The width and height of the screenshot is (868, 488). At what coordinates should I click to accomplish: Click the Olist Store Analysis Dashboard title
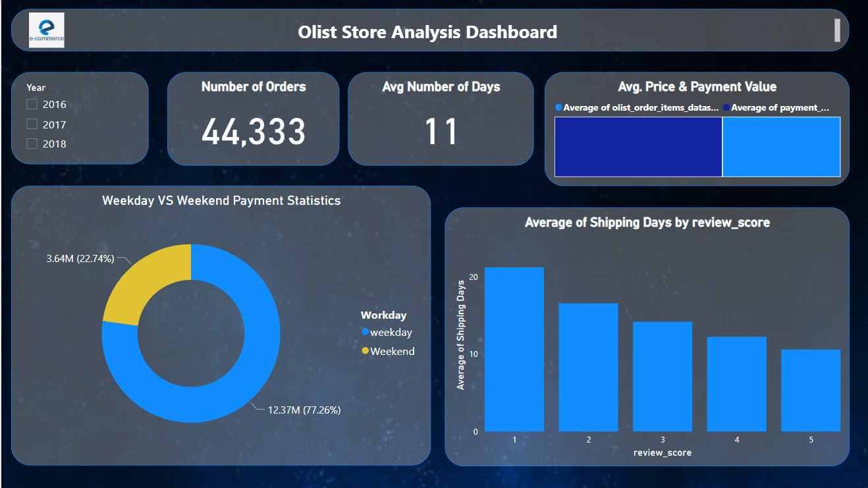coord(427,32)
